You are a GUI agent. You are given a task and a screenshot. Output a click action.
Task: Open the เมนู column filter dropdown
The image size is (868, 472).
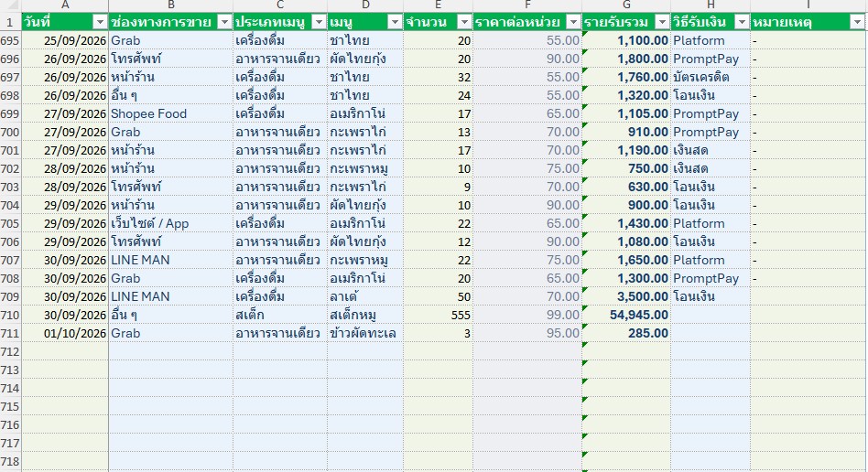(x=395, y=22)
